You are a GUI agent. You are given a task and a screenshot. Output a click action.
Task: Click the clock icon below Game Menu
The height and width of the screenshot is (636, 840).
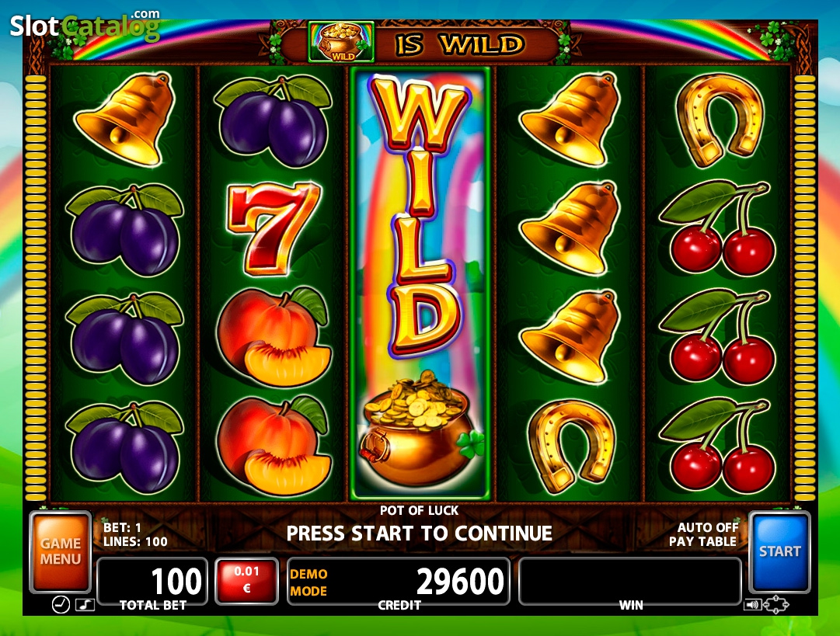tap(61, 605)
